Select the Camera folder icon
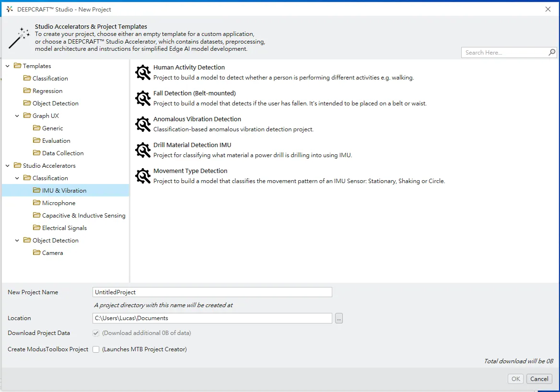Image resolution: width=560 pixels, height=392 pixels. pyautogui.click(x=37, y=253)
